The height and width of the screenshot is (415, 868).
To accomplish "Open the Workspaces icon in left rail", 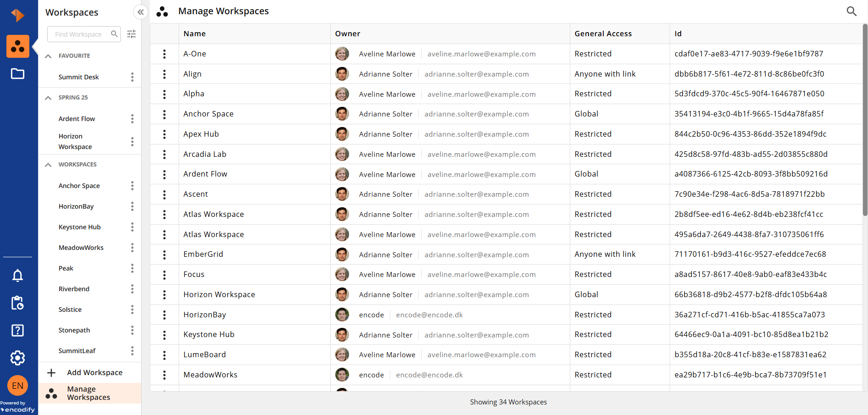I will click(x=18, y=46).
